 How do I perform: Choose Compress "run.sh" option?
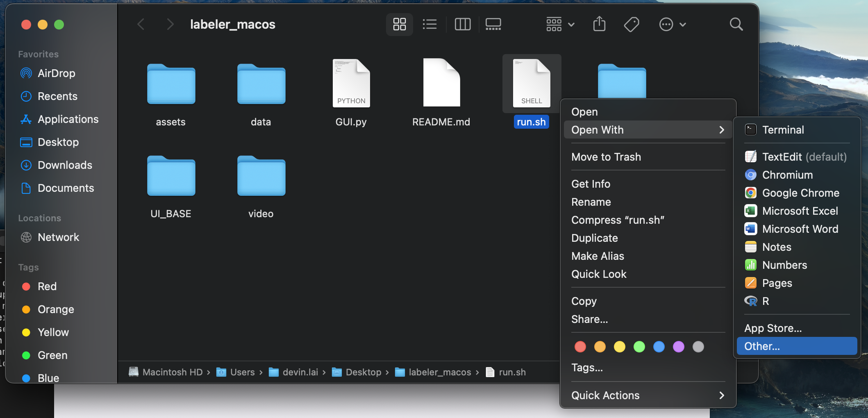point(618,220)
